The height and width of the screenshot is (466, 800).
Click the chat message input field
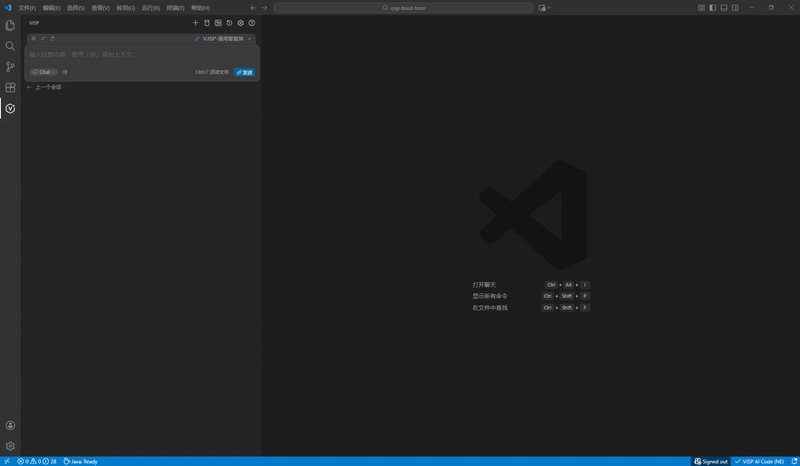(x=140, y=54)
